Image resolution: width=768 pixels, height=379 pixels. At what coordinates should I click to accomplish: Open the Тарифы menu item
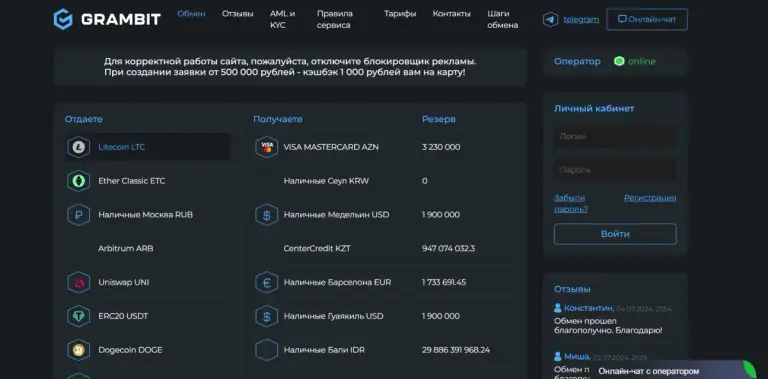(x=400, y=14)
